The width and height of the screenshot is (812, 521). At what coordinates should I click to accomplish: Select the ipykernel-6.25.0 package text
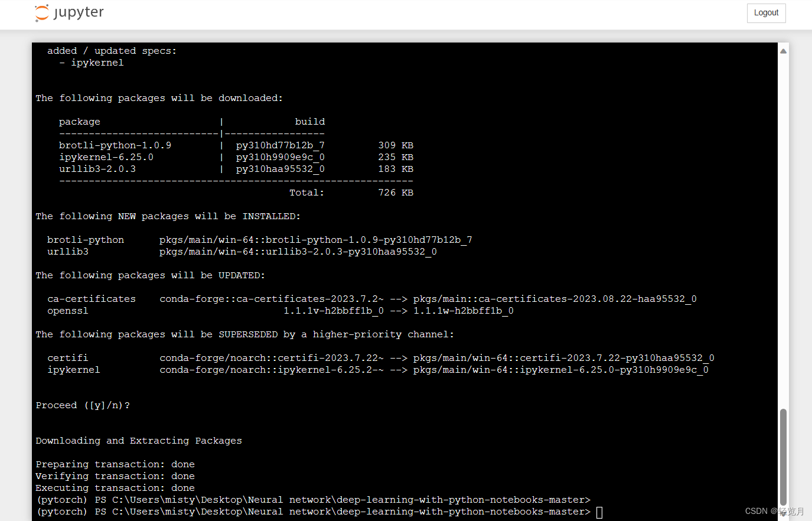pyautogui.click(x=106, y=157)
